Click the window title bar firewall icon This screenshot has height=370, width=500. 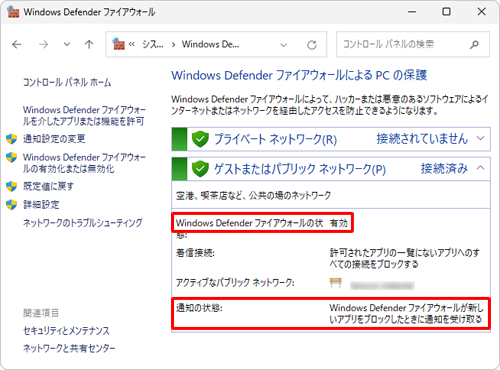pos(13,12)
